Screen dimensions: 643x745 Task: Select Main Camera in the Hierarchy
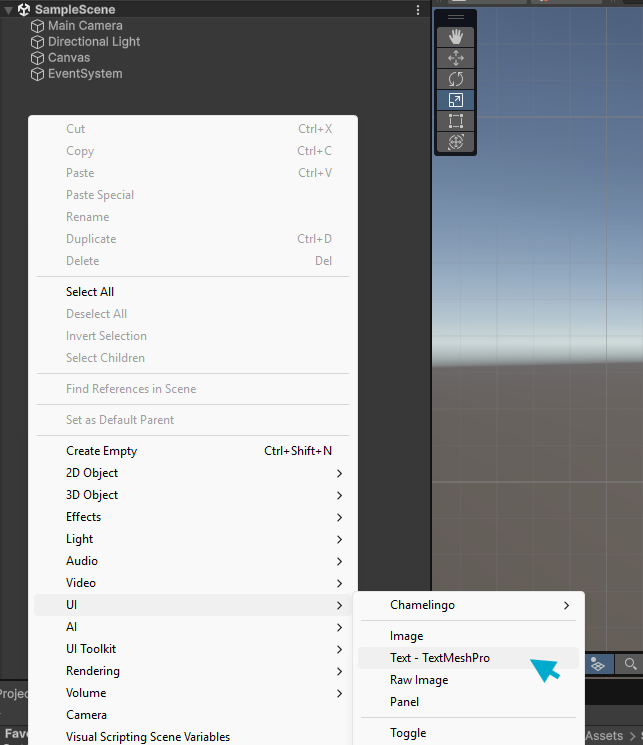85,26
